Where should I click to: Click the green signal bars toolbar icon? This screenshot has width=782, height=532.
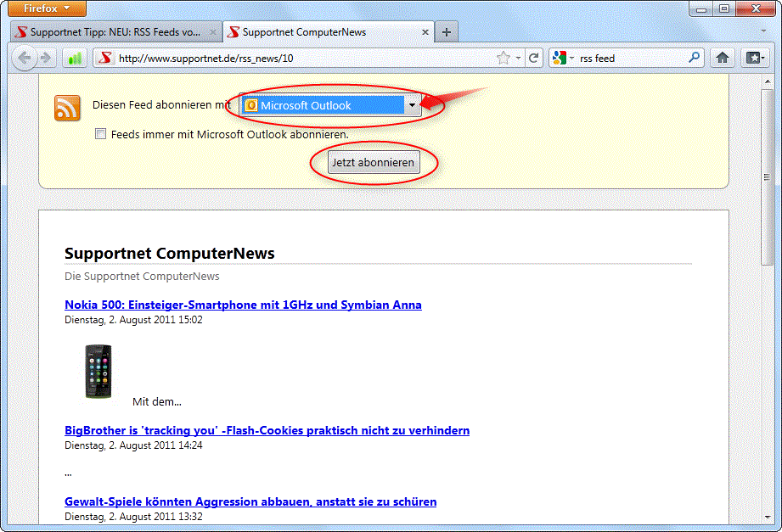pos(76,59)
